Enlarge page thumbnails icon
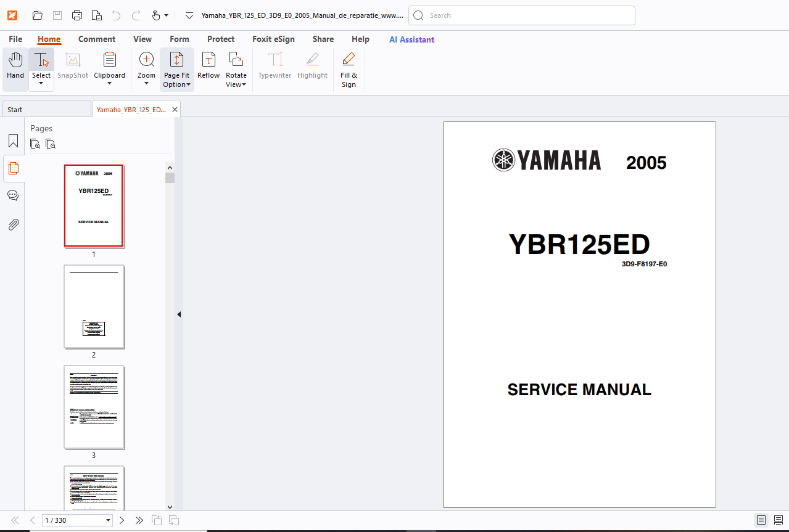Viewport: 789px width, 532px height. pos(36,144)
